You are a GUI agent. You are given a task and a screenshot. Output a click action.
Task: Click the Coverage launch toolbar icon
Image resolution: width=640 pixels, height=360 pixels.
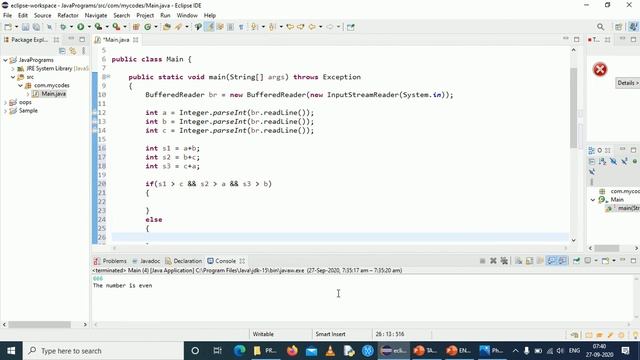[98, 27]
